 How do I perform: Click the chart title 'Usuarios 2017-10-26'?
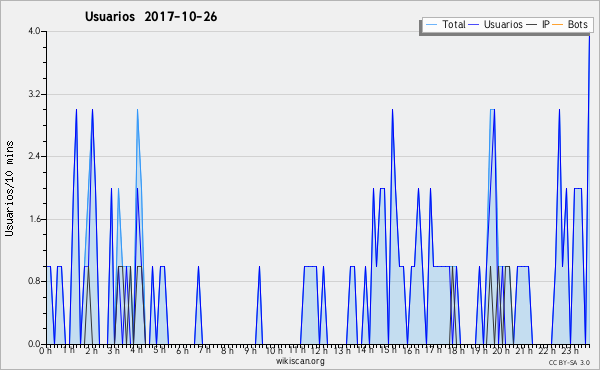pyautogui.click(x=151, y=16)
